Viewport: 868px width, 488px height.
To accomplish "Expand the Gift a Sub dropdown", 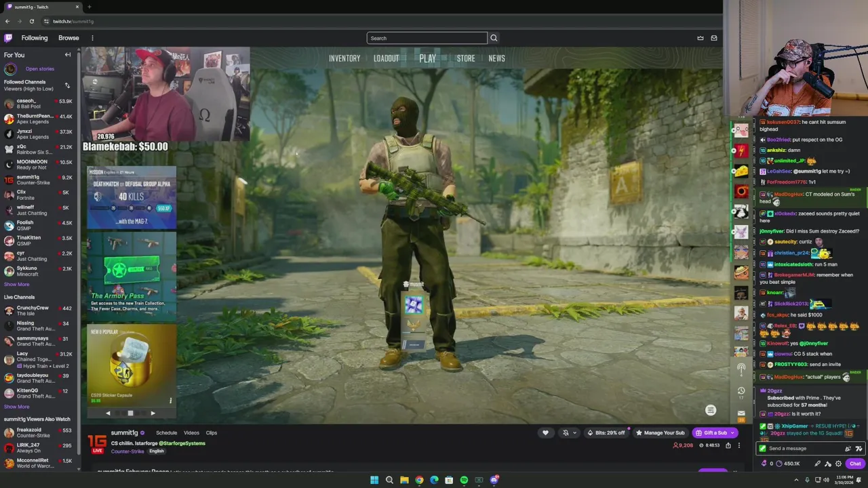I will coord(733,432).
